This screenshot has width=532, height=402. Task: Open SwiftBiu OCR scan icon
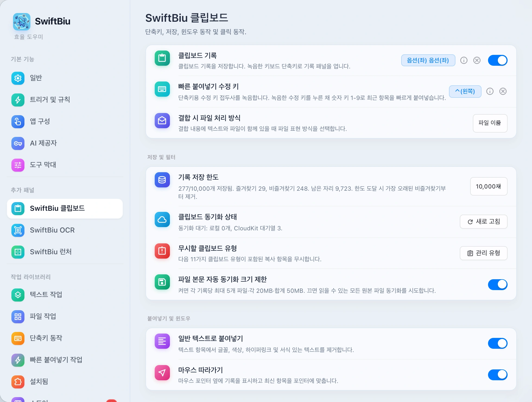click(x=18, y=230)
